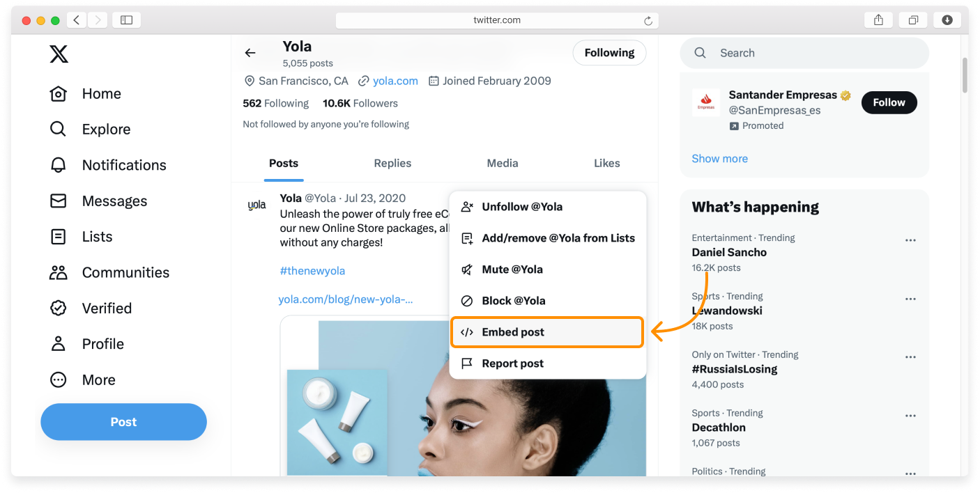The width and height of the screenshot is (980, 493).
Task: Click the back arrow beside Yola
Action: [250, 53]
